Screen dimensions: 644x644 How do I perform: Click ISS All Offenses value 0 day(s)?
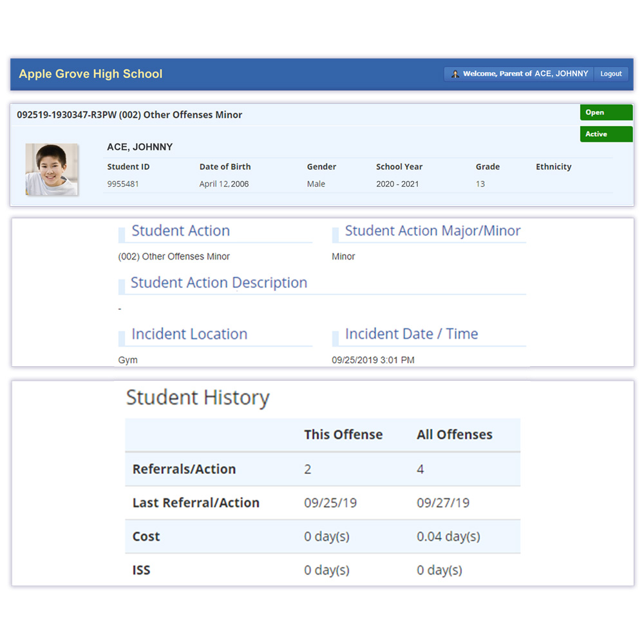click(439, 570)
